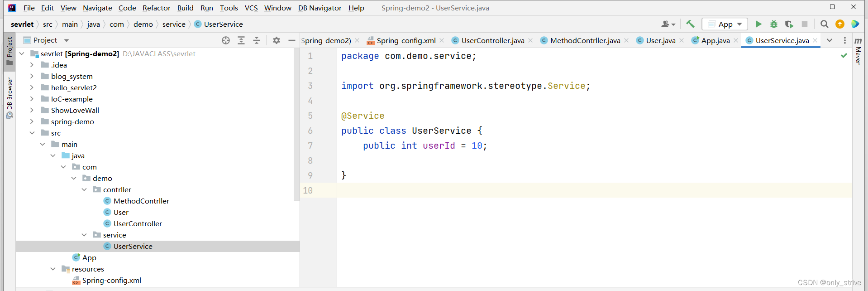Click the Project panel vertical scrollbar
The image size is (868, 291).
(x=296, y=125)
